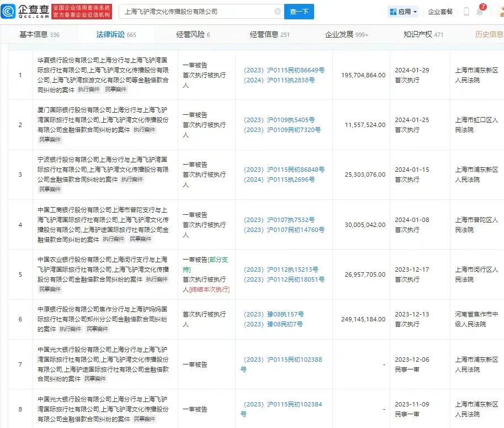Select the amount 30,005,042.00
The width and height of the screenshot is (504, 428).
(x=365, y=225)
